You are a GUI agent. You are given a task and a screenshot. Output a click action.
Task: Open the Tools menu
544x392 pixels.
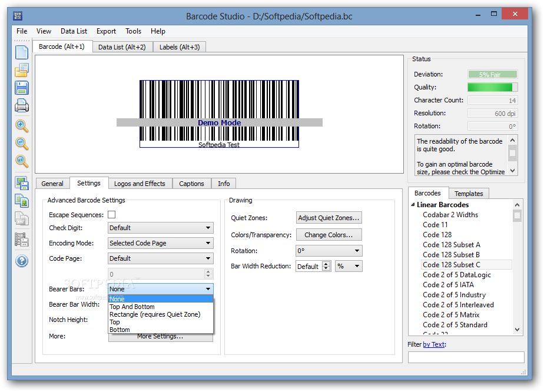click(x=133, y=31)
